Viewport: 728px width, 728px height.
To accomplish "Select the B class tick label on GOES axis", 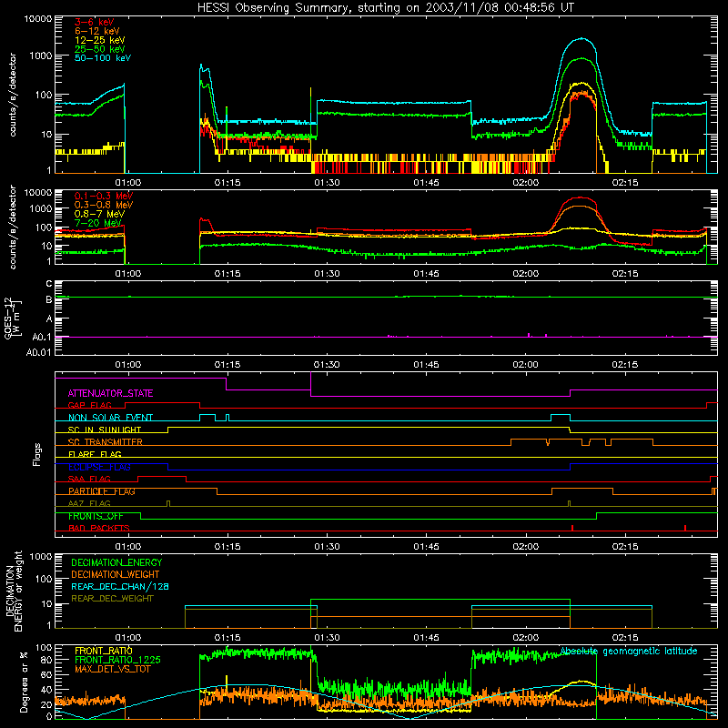I will (x=49, y=300).
